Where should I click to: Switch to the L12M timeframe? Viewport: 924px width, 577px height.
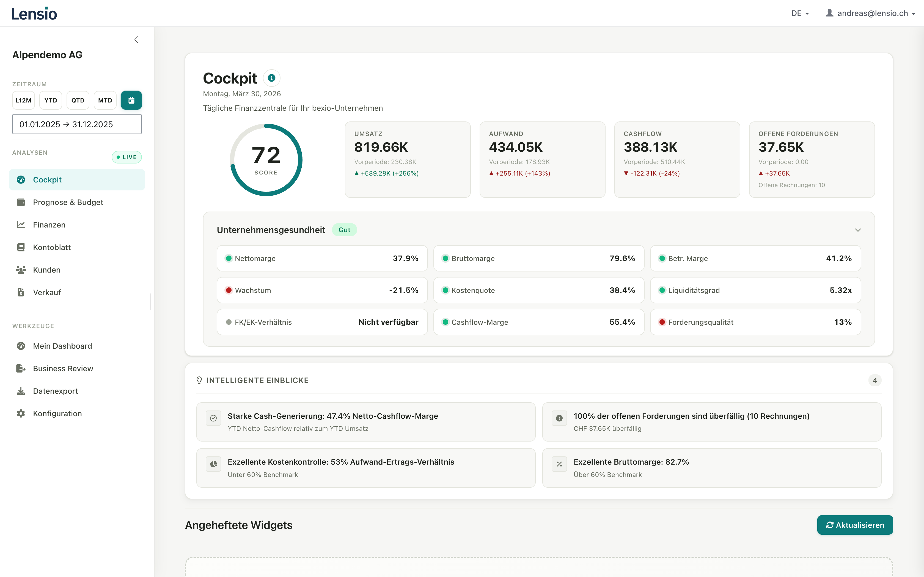coord(23,100)
